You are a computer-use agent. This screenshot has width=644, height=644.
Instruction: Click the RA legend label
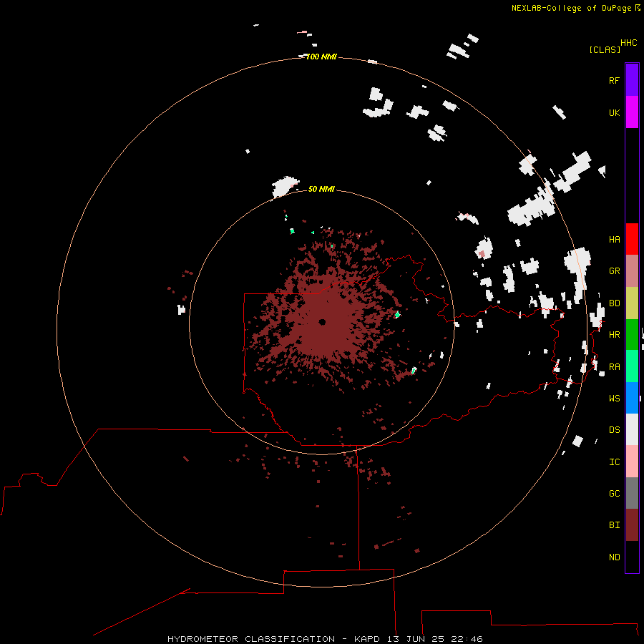coord(614,366)
